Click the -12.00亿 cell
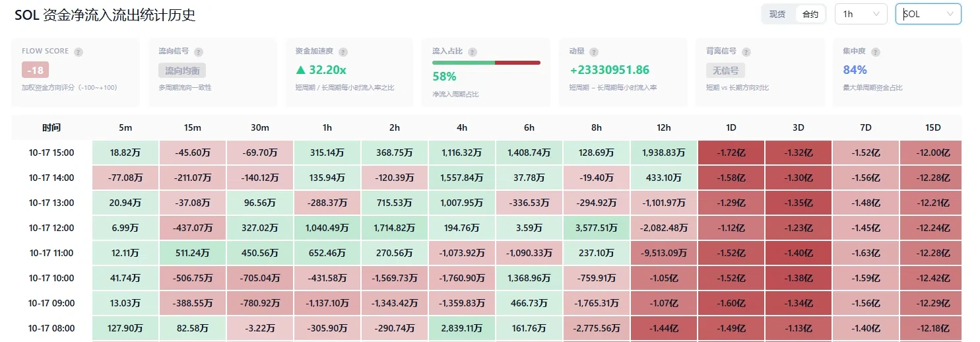Screen dimensions: 980x342 pyautogui.click(x=931, y=153)
